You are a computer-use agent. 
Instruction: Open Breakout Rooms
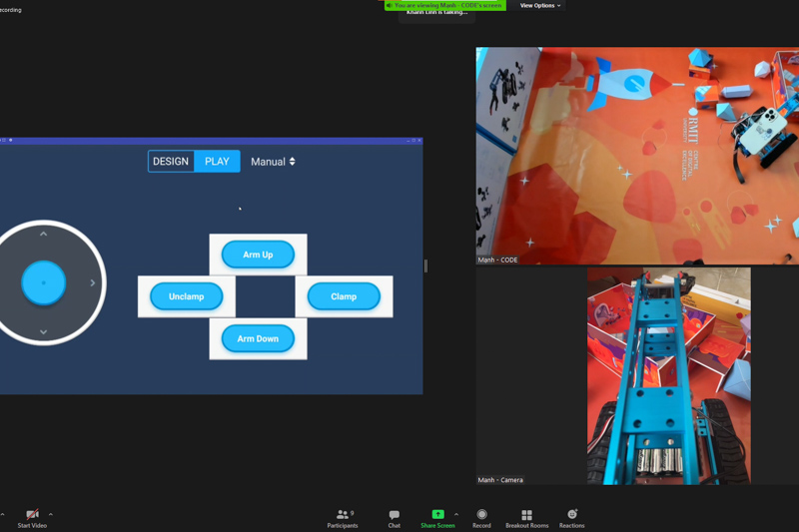tap(526, 515)
